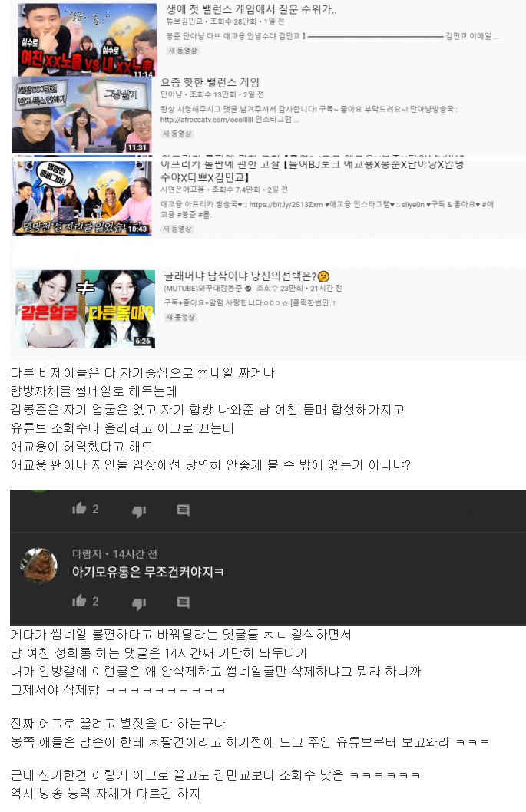
Task: Open the 6:26 duration video thumbnail
Action: (x=85, y=309)
